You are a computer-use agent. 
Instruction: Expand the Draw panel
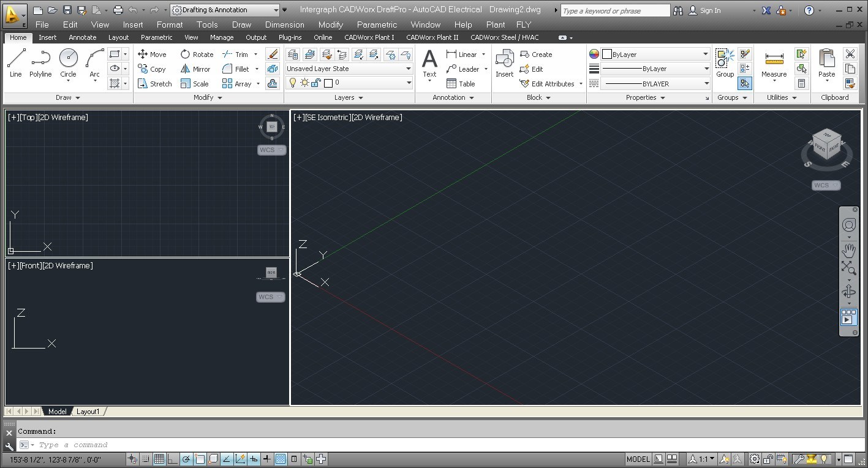click(68, 97)
